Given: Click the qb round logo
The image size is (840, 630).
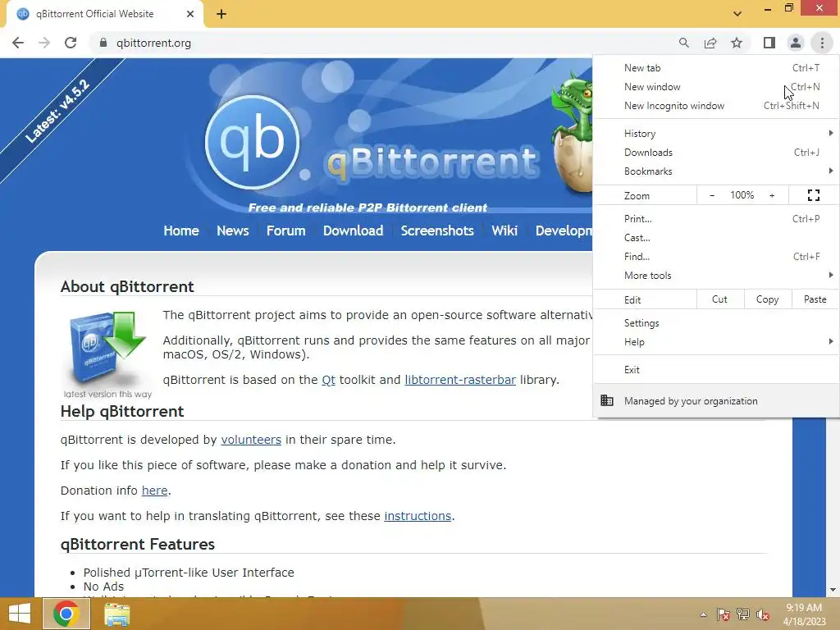Looking at the screenshot, I should (x=253, y=143).
